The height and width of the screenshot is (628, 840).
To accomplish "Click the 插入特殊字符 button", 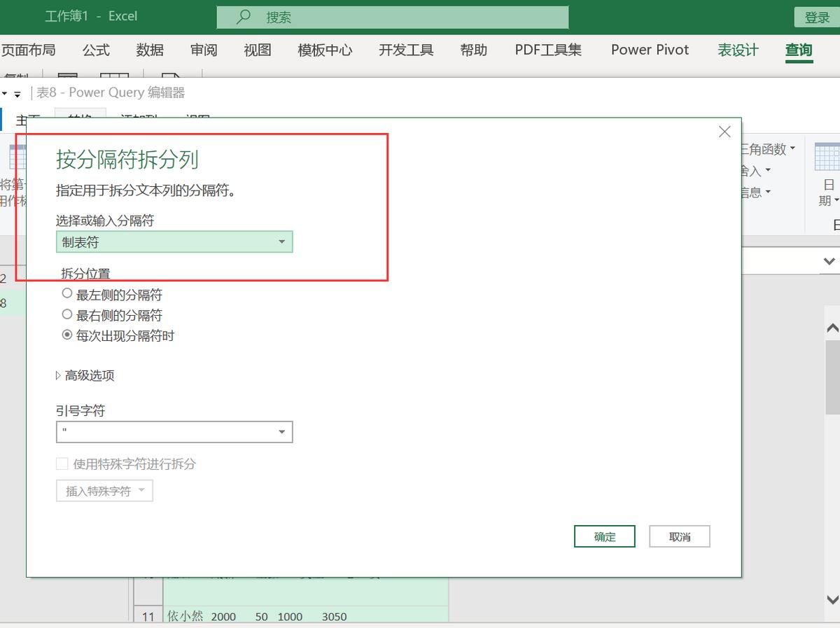I will point(104,490).
